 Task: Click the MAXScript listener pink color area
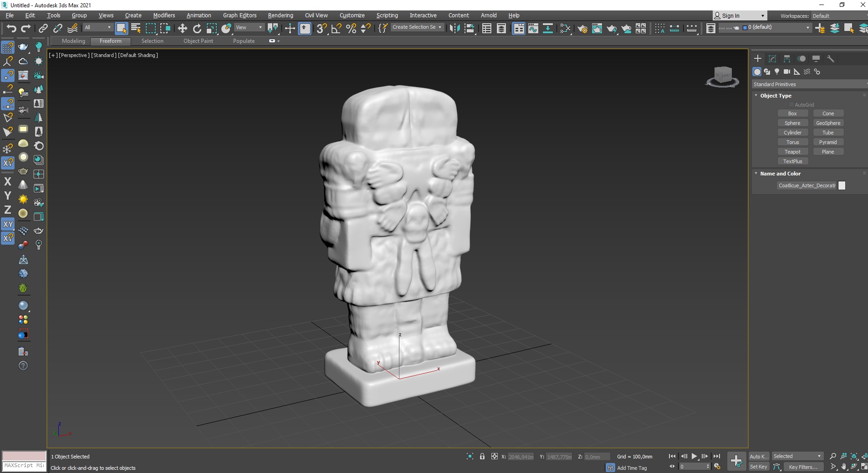pyautogui.click(x=24, y=456)
